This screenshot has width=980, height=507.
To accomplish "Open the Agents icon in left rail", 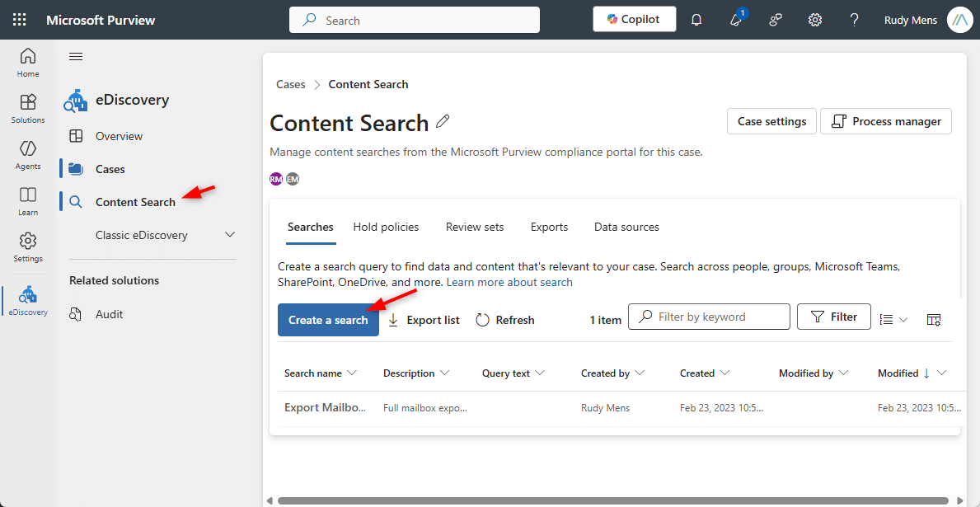I will point(28,154).
